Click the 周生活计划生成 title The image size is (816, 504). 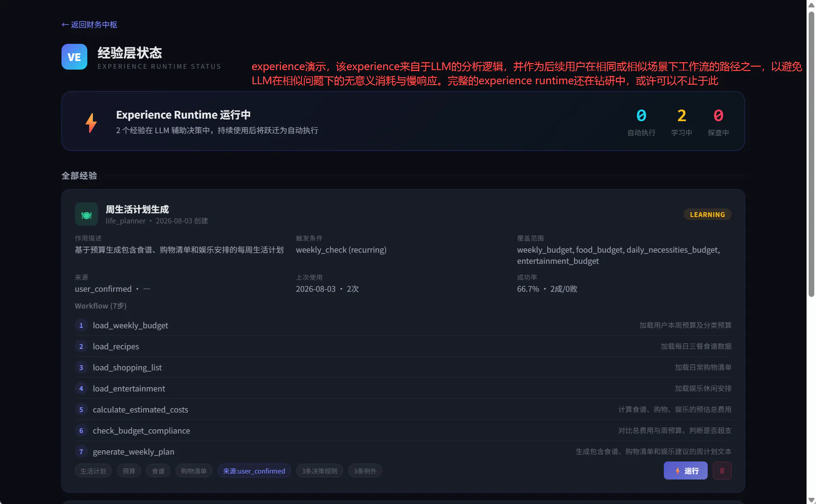tap(137, 209)
